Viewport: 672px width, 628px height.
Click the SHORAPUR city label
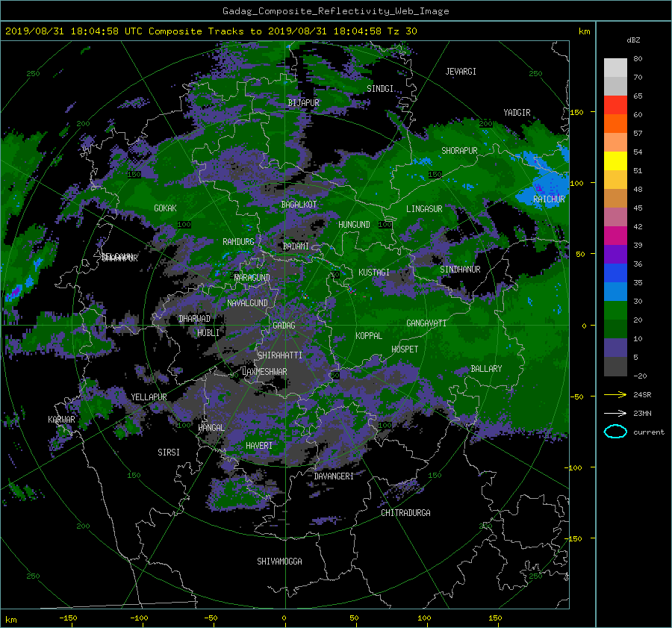[x=459, y=151]
